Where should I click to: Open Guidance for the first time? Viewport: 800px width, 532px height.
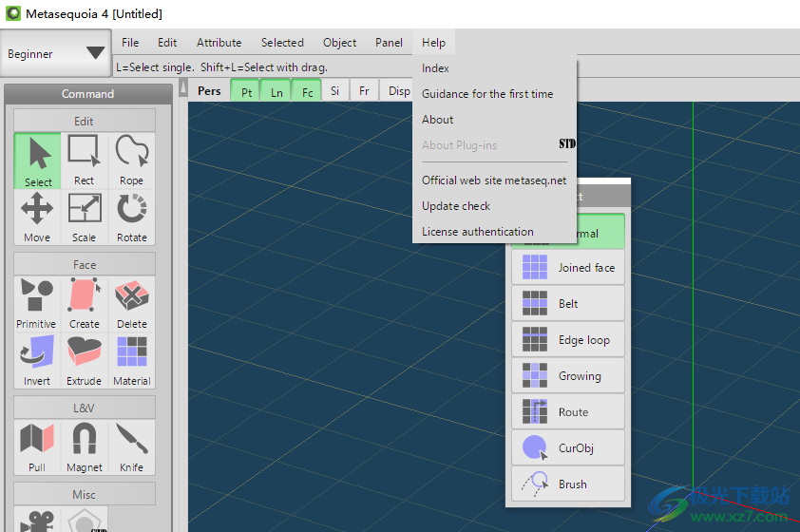[494, 94]
